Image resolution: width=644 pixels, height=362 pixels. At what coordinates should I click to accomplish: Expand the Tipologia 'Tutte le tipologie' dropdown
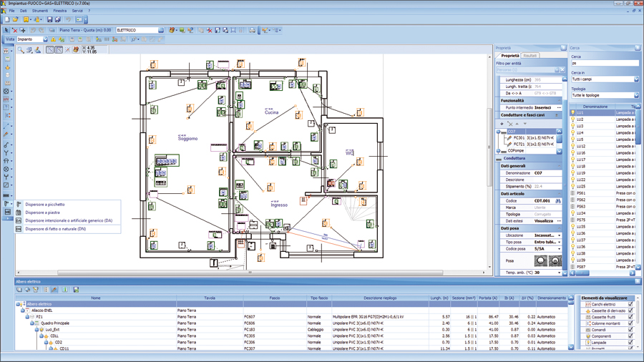coord(635,95)
